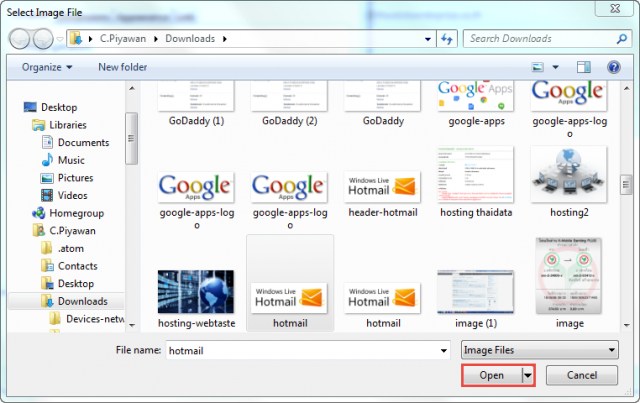Click the Change your view icon

click(x=538, y=67)
